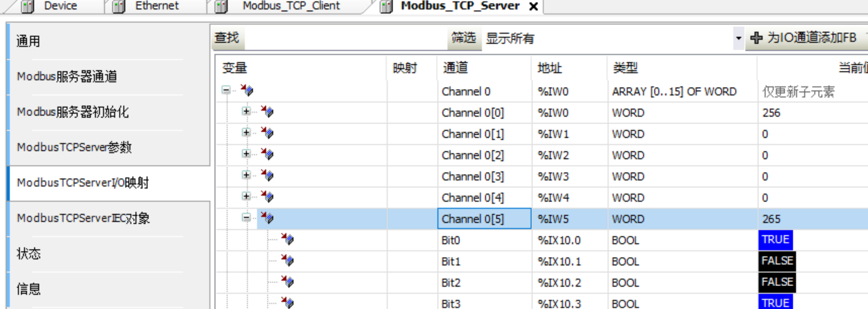Click the variable icon in Bit0 row
Viewport: 868px width, 309px height.
pyautogui.click(x=287, y=240)
